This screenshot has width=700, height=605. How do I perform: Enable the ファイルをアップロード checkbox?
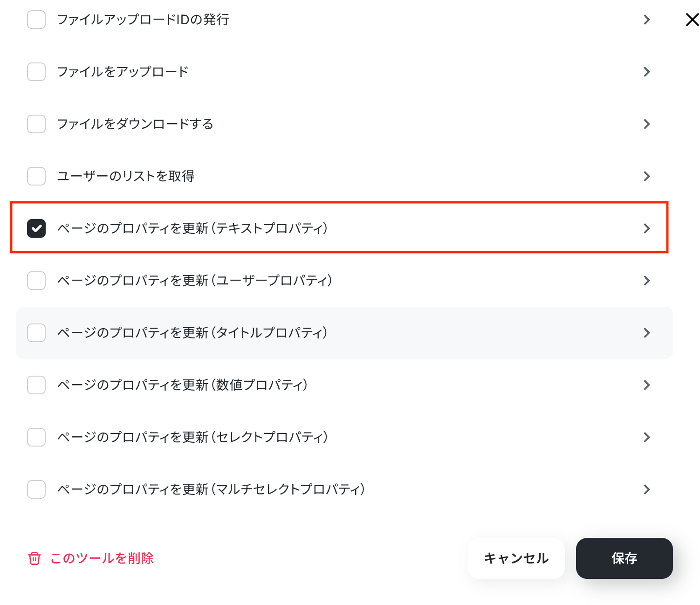(36, 72)
